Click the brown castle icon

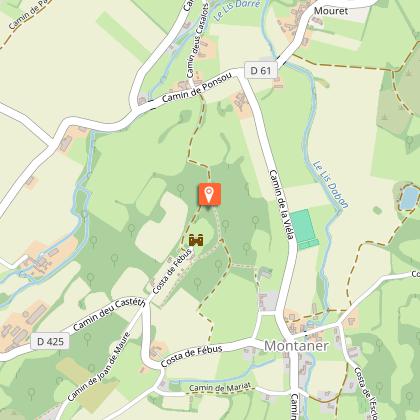(196, 240)
